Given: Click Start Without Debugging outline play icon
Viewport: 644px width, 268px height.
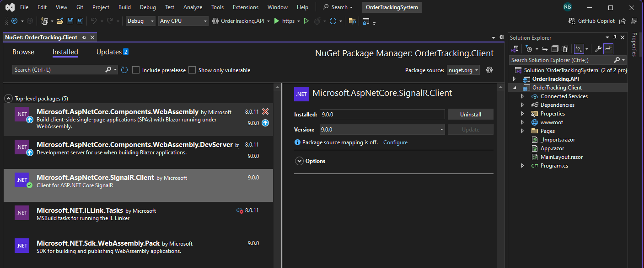Looking at the screenshot, I should pyautogui.click(x=306, y=21).
